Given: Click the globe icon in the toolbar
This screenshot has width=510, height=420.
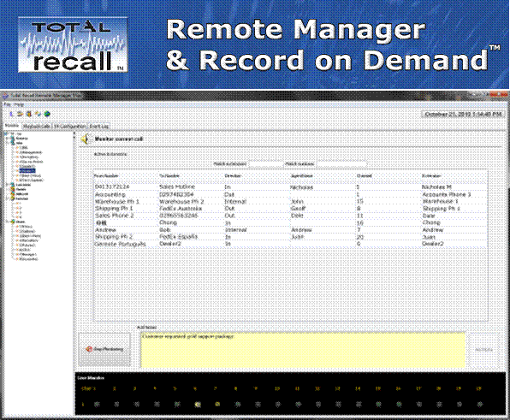Looking at the screenshot, I should [47, 114].
